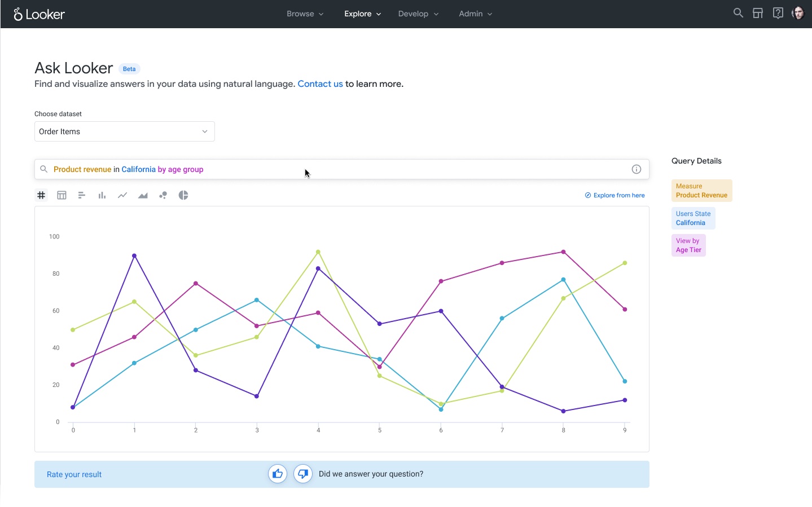The height and width of the screenshot is (507, 812).
Task: Open the Develop menu
Action: click(418, 14)
